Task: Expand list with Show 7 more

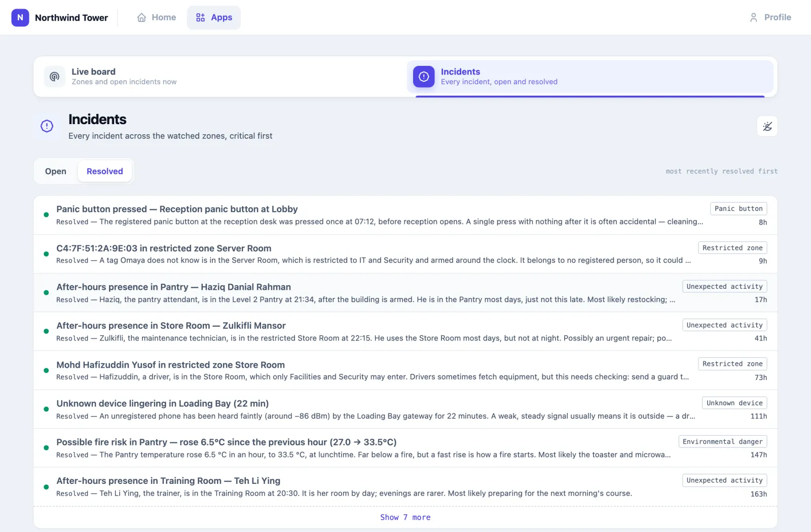Action: (x=405, y=517)
